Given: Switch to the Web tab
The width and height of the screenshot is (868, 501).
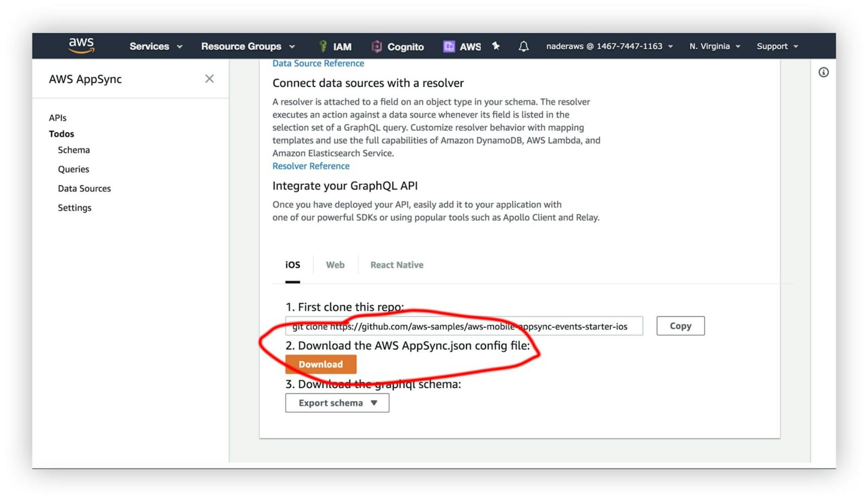Looking at the screenshot, I should [x=335, y=265].
